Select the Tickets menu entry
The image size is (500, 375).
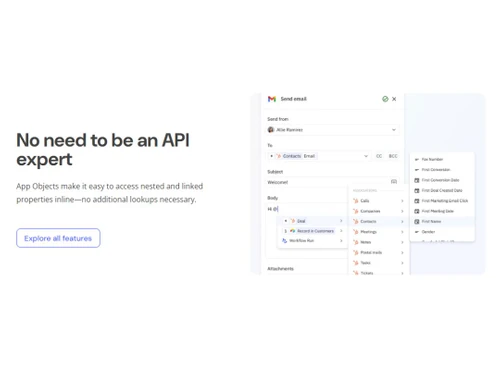tap(379, 273)
